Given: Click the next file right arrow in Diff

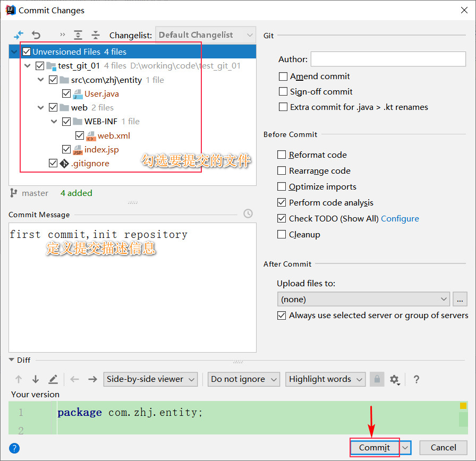Looking at the screenshot, I should [92, 379].
